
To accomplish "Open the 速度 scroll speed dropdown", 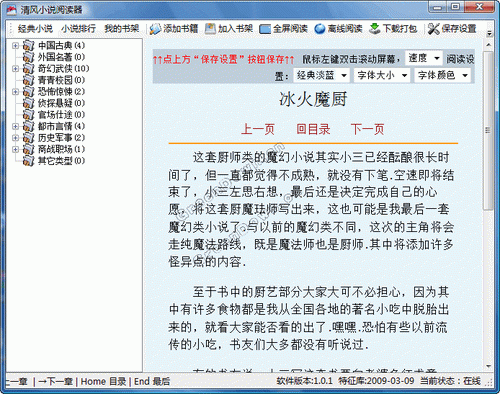I will click(x=424, y=58).
